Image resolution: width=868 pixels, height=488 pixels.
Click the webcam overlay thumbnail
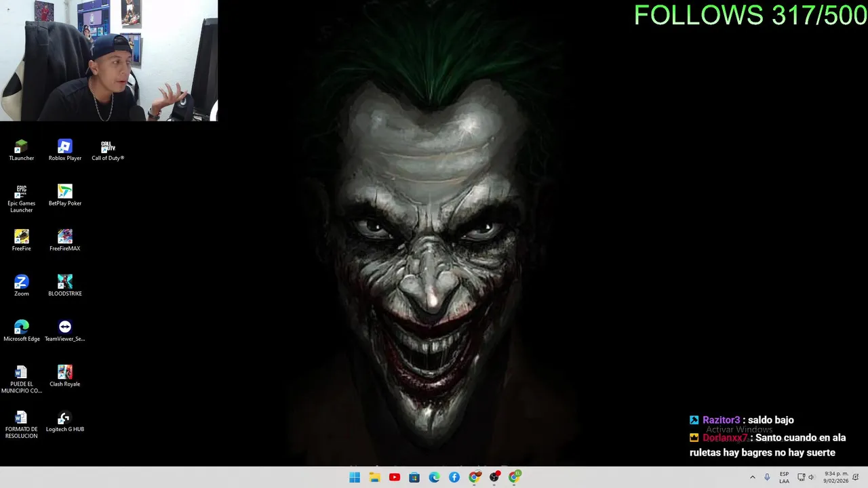pyautogui.click(x=108, y=60)
